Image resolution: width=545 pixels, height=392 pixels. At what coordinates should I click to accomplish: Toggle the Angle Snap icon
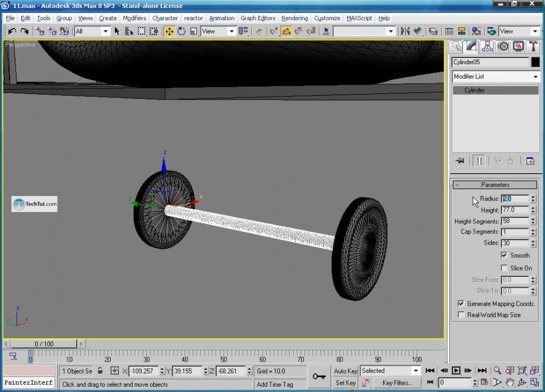[x=286, y=32]
